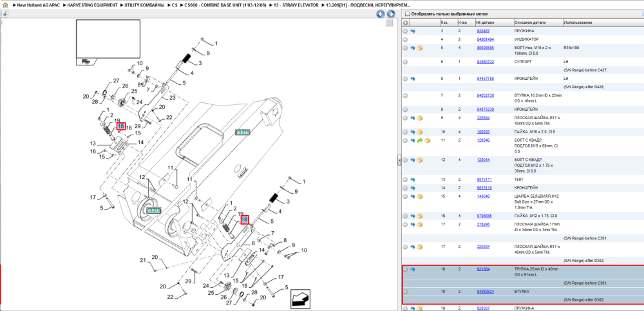Open part number link 100020
Screen dimensions: 644x311
(482, 132)
